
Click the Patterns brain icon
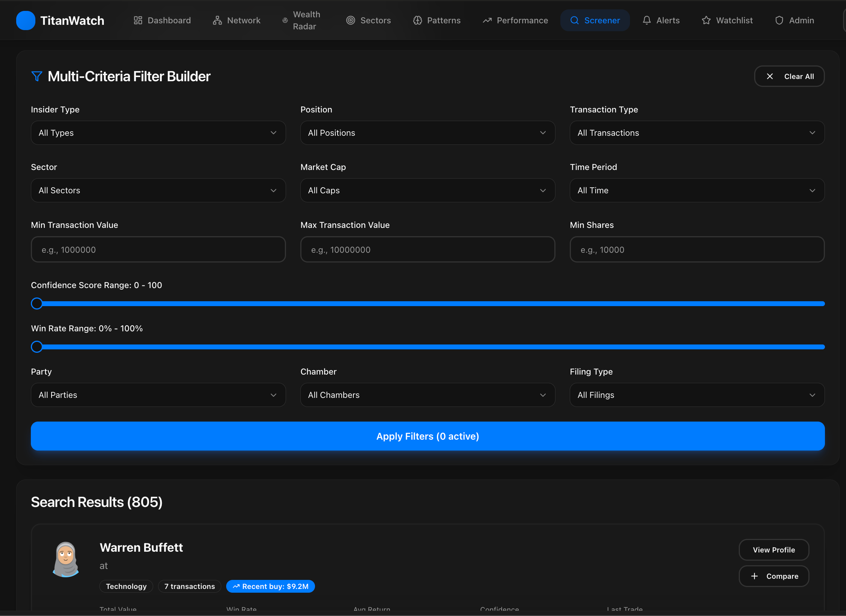tap(417, 20)
